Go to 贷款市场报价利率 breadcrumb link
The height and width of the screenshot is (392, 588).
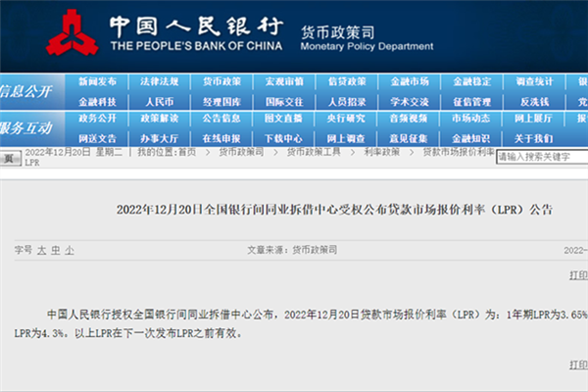[459, 152]
